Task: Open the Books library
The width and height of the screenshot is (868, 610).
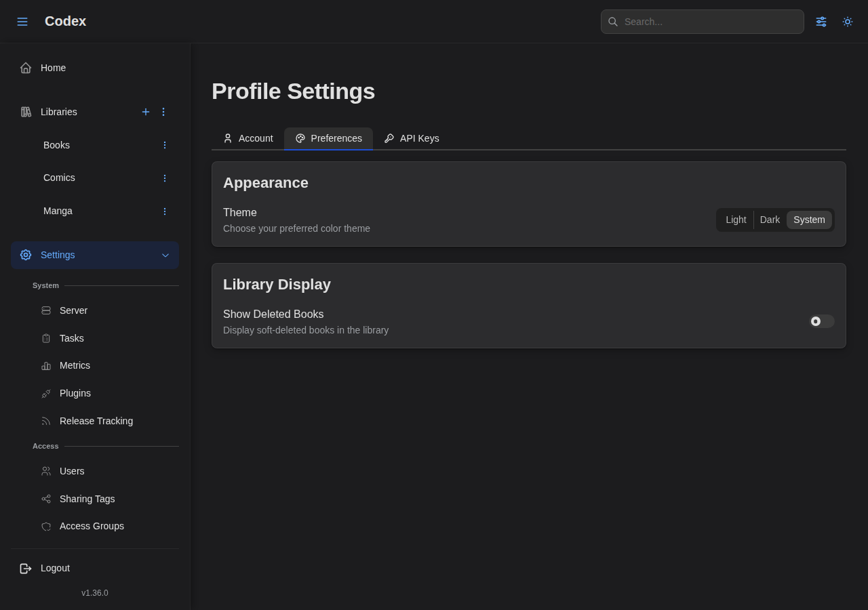Action: 56,145
